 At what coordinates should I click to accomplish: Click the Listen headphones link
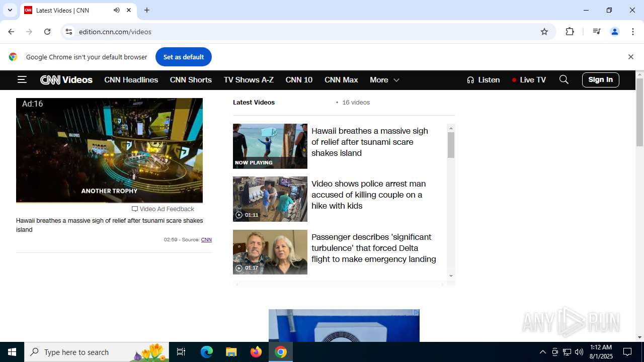tap(483, 80)
